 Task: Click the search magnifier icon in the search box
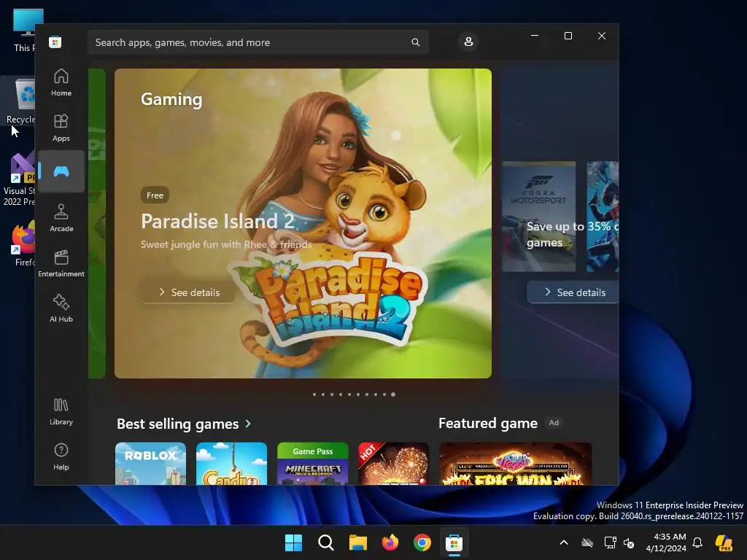[415, 42]
